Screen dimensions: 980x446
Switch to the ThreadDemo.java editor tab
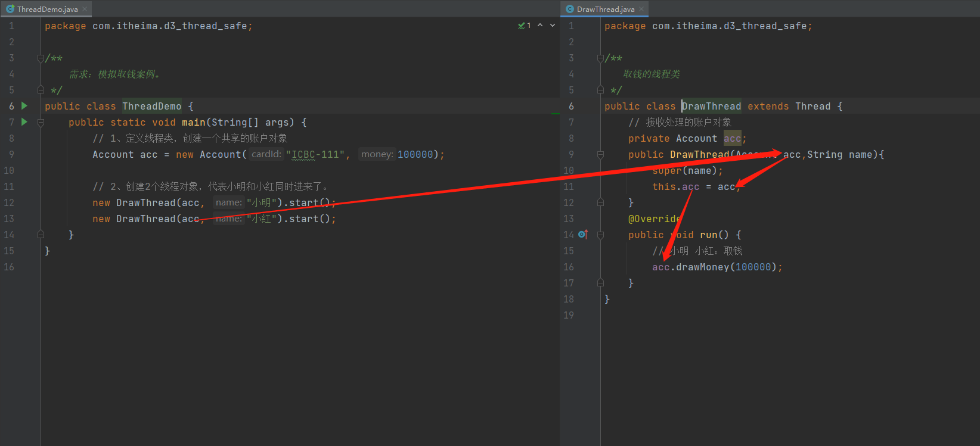(x=46, y=9)
